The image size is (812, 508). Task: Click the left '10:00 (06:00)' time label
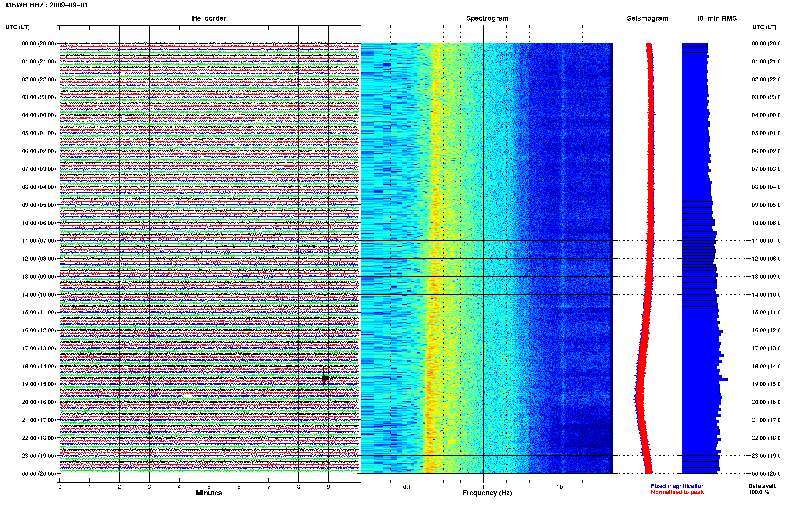click(x=39, y=223)
